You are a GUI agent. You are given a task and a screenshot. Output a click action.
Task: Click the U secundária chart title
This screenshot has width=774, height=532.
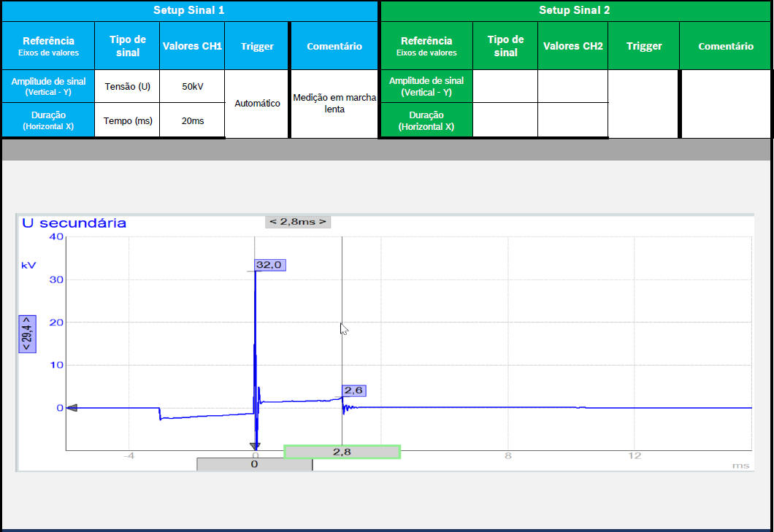click(74, 223)
